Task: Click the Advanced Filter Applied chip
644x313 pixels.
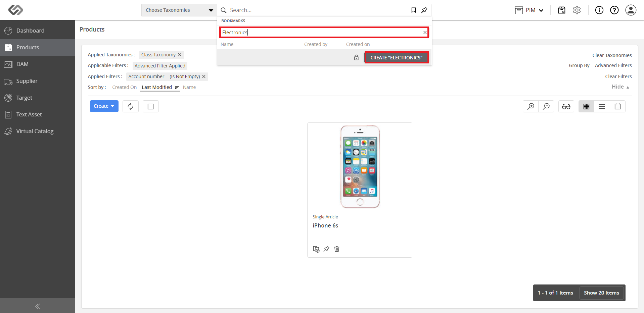Action: pos(160,66)
